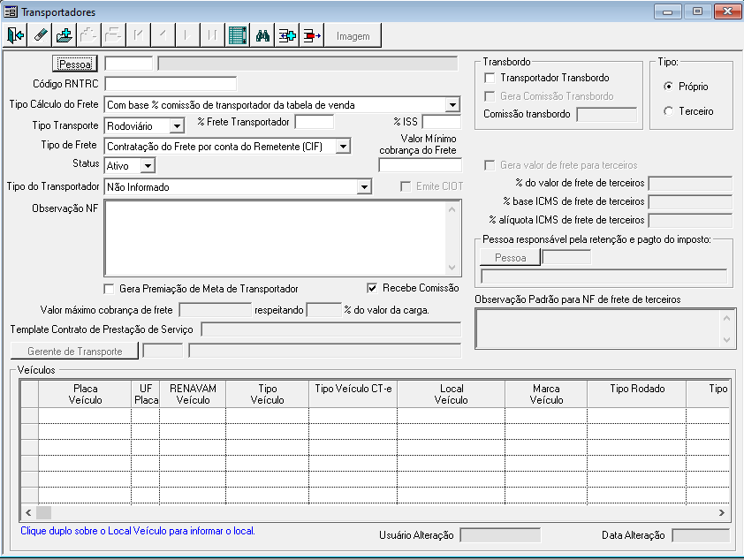Click % do valor de frete de terceiros field
Viewport: 744px width, 560px height.
(690, 183)
